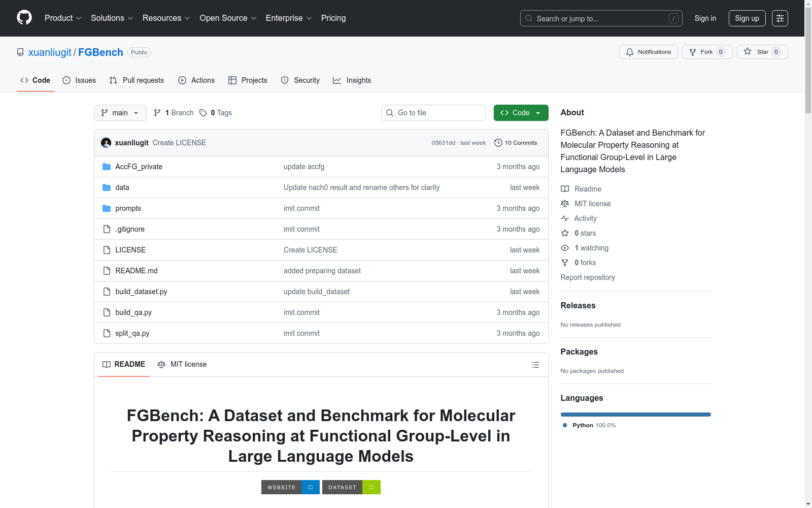
Task: Click the fork icon beside 0 forks
Action: coord(565,263)
